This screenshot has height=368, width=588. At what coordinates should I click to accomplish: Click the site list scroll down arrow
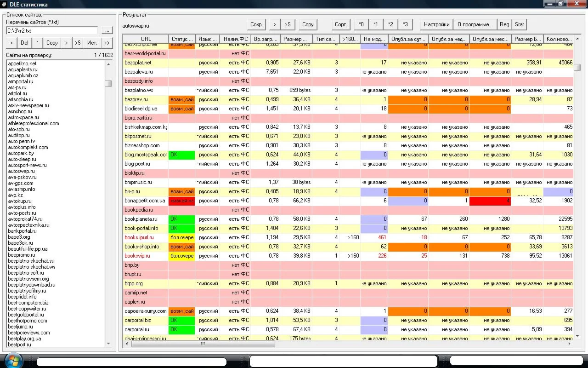(108, 344)
